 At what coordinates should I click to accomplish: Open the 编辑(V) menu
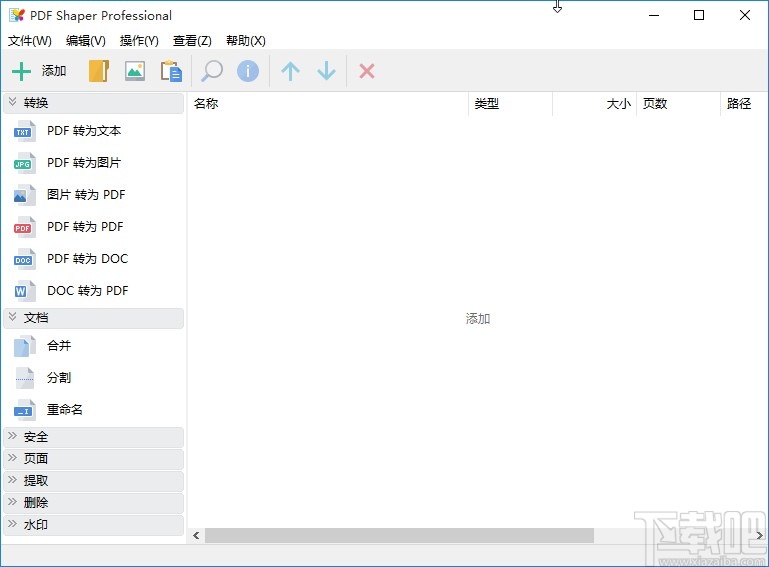pyautogui.click(x=86, y=41)
